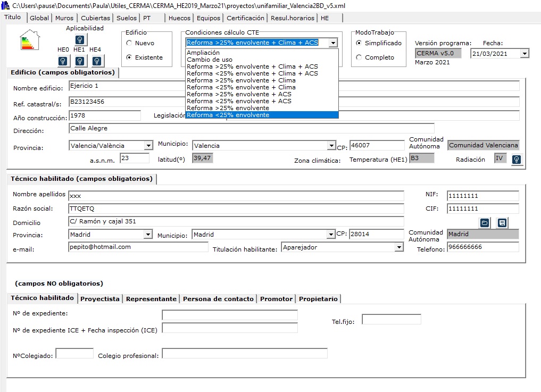Switch to the Equipos tab

(209, 18)
